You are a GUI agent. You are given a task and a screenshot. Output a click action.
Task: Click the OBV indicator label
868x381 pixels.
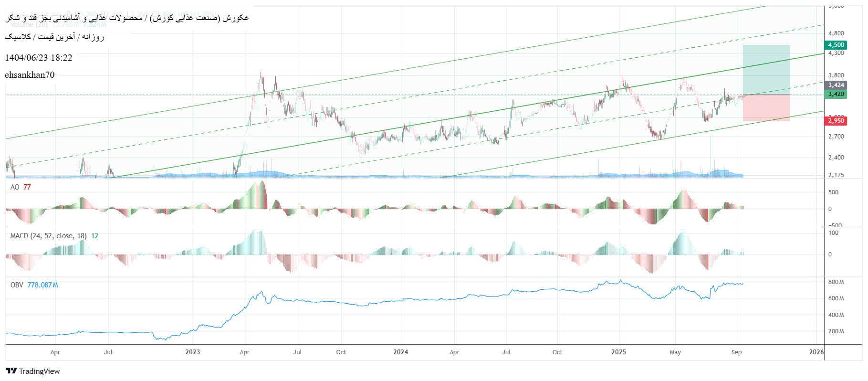[17, 285]
